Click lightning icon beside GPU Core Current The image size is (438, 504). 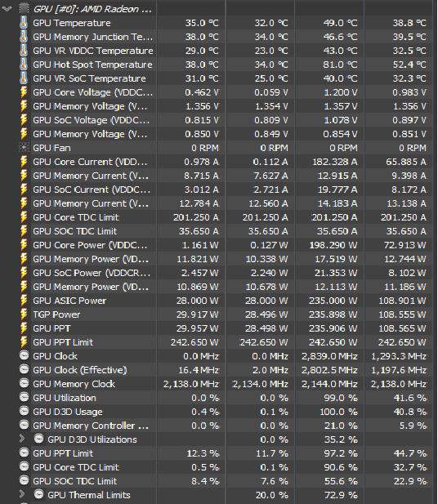pyautogui.click(x=24, y=162)
